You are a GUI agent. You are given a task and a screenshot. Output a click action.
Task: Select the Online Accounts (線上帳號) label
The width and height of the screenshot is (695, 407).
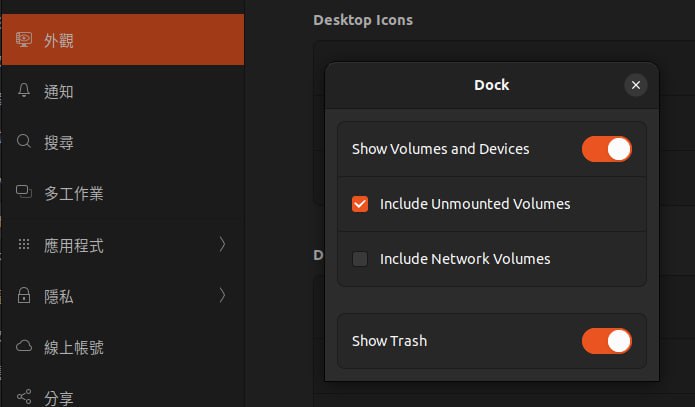[74, 348]
